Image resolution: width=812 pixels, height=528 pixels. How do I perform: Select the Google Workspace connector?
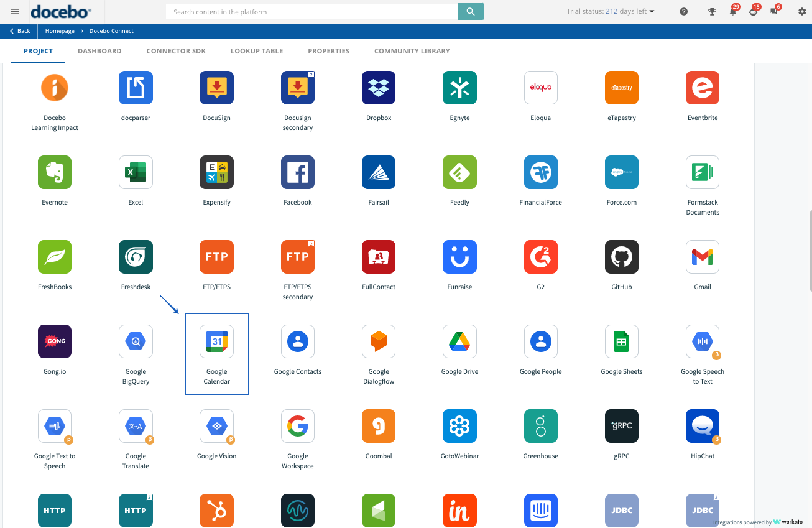point(298,426)
